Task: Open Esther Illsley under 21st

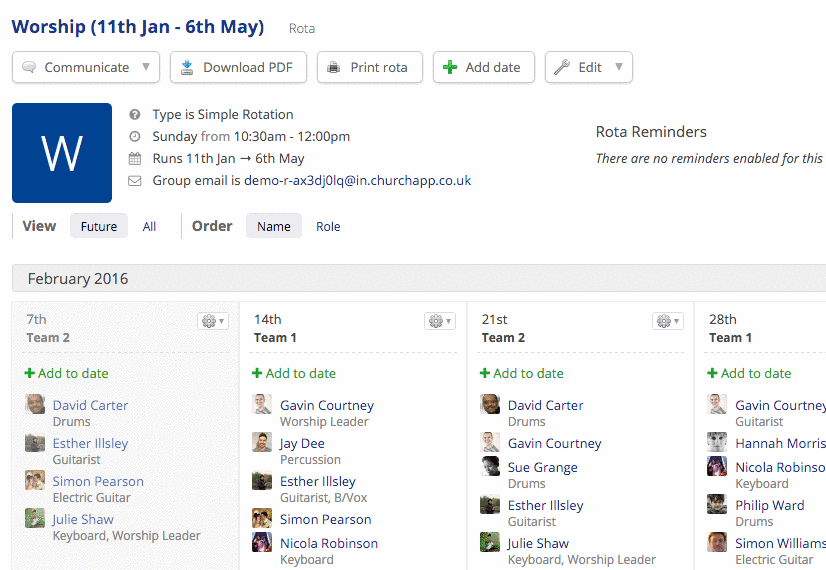Action: click(x=545, y=505)
